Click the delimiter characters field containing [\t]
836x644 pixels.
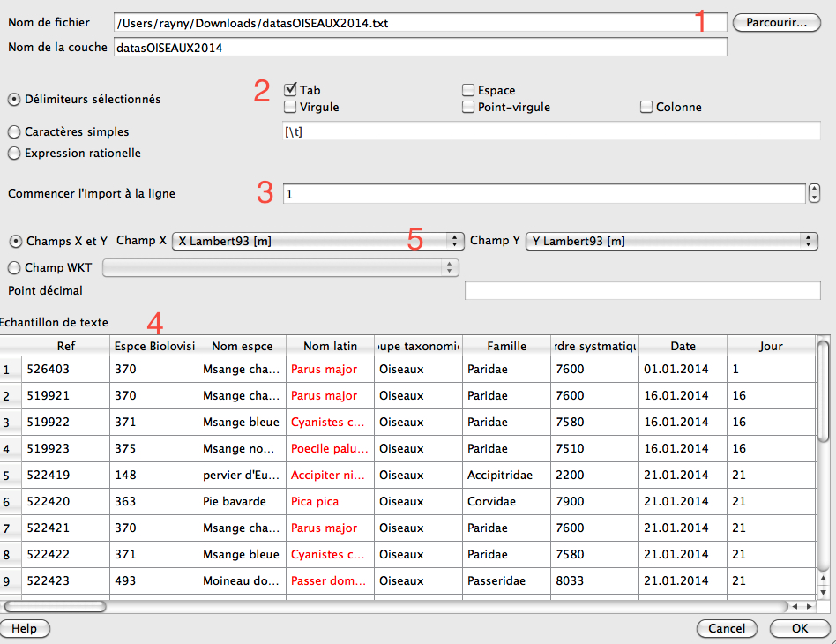coord(551,131)
